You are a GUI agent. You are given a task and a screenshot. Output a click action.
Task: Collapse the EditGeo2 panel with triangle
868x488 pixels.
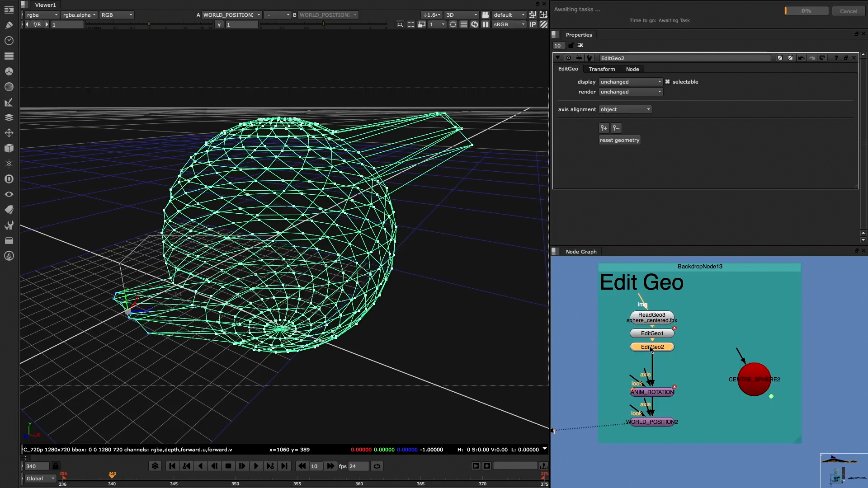558,58
